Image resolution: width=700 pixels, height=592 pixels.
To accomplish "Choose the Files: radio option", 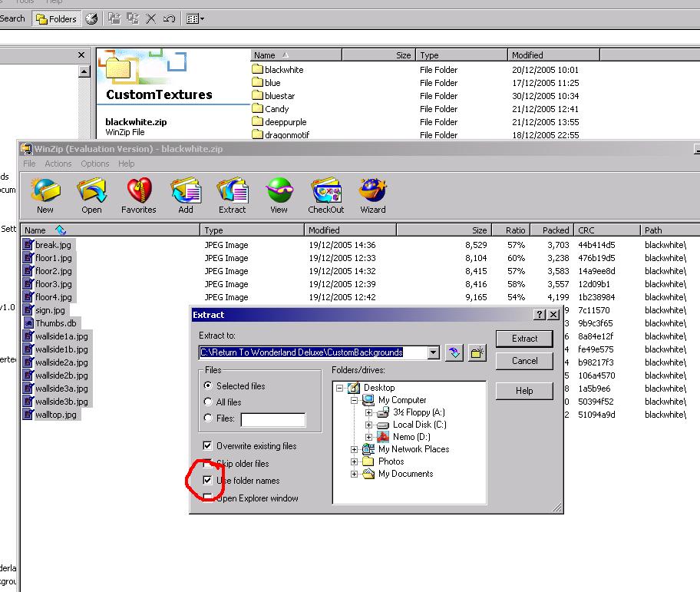I will tap(207, 418).
